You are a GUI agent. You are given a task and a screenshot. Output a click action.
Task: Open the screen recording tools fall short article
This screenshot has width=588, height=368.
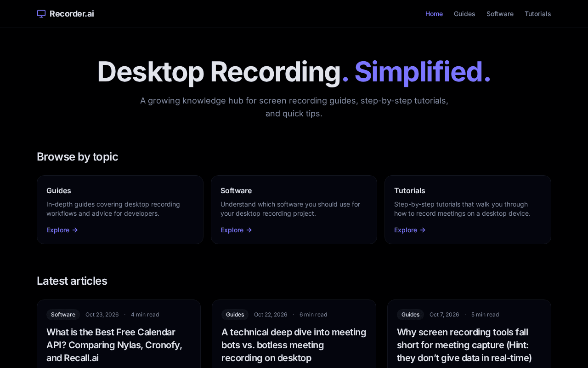tap(464, 345)
